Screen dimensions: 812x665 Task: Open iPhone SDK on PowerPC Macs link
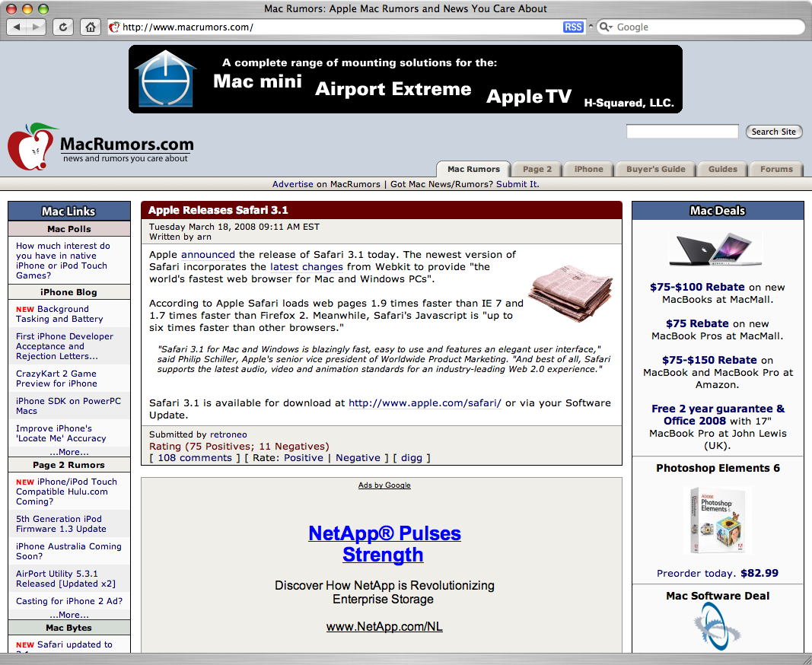point(68,406)
